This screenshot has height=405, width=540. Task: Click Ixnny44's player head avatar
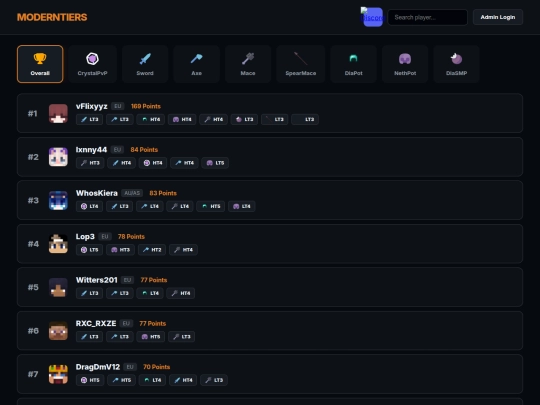click(x=58, y=157)
